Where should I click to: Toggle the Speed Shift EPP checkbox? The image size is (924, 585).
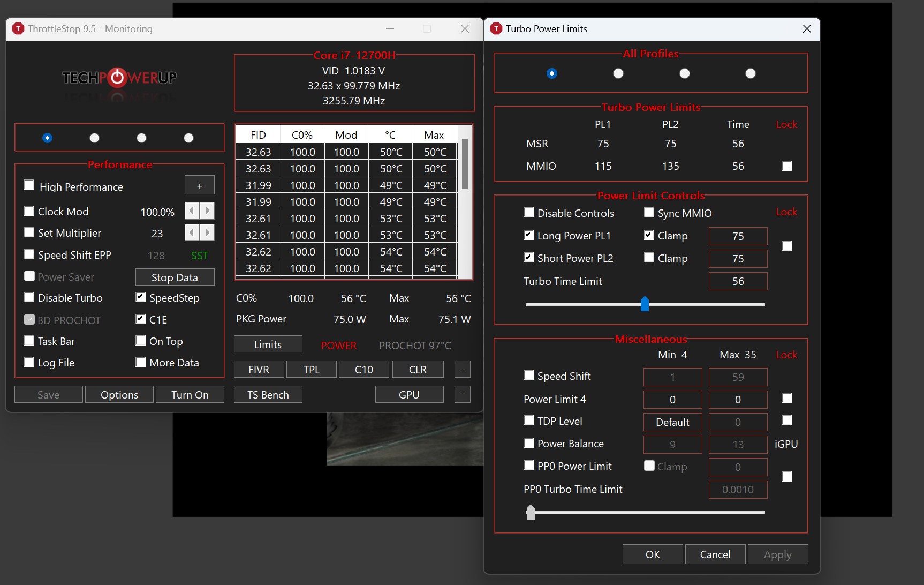pyautogui.click(x=29, y=254)
